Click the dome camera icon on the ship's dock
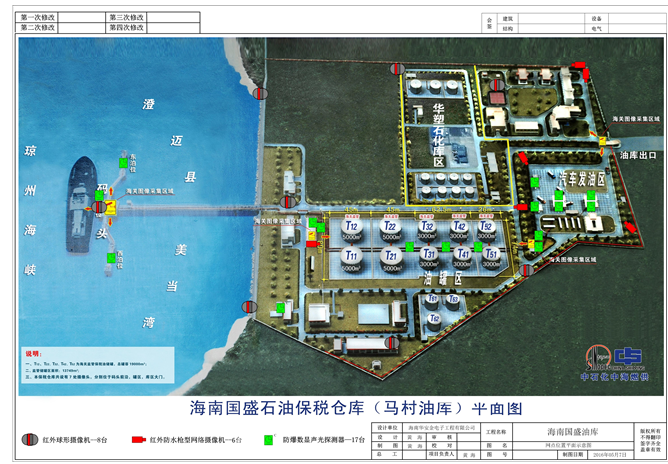This screenshot has height=464, width=668. pyautogui.click(x=99, y=208)
